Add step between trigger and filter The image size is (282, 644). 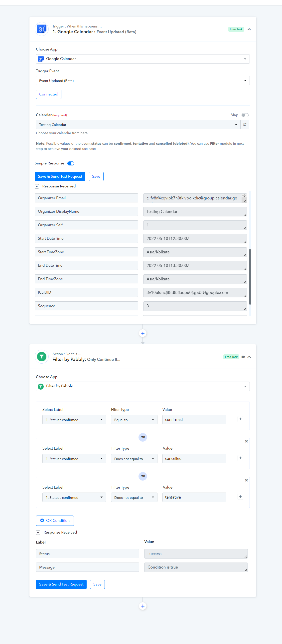click(143, 333)
